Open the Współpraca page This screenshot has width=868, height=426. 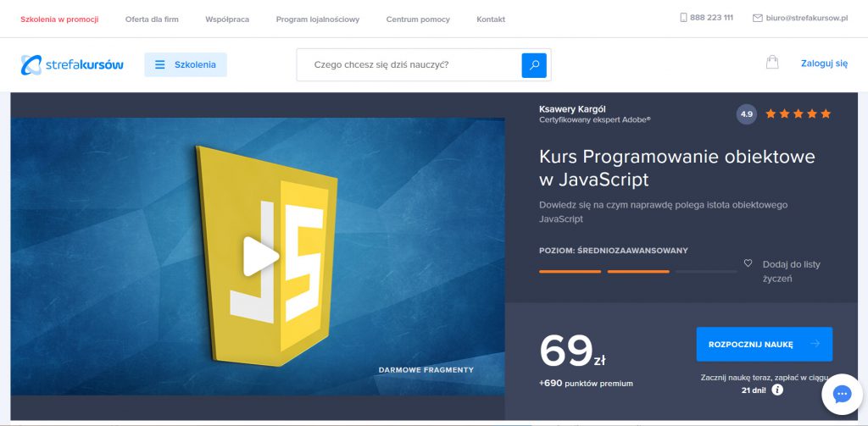click(227, 19)
